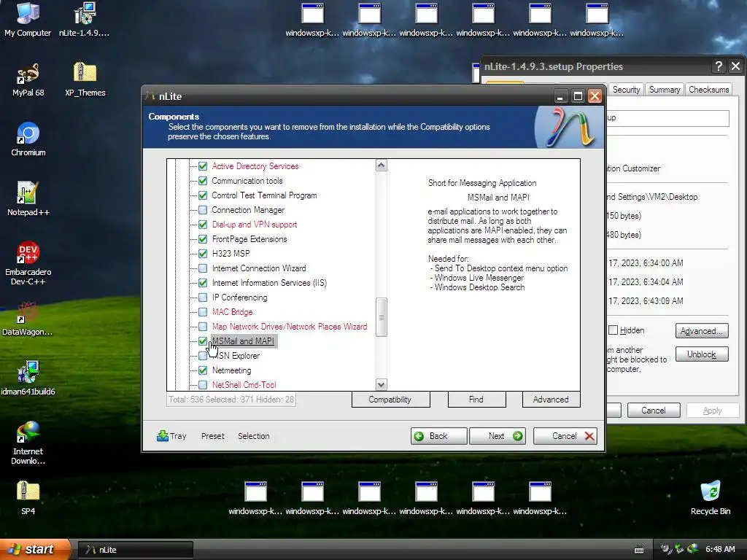The width and height of the screenshot is (747, 560).
Task: Select the H323 MSP component row
Action: 231,253
